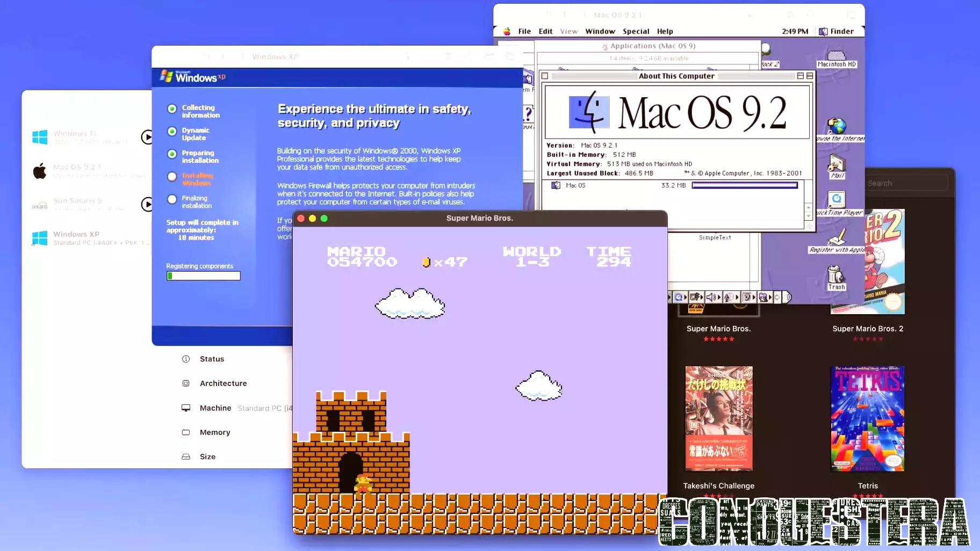Click the Solaris logo icon

[x=40, y=206]
